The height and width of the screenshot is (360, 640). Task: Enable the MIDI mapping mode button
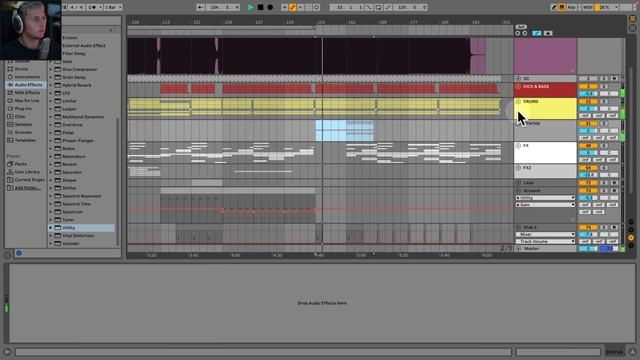click(587, 7)
